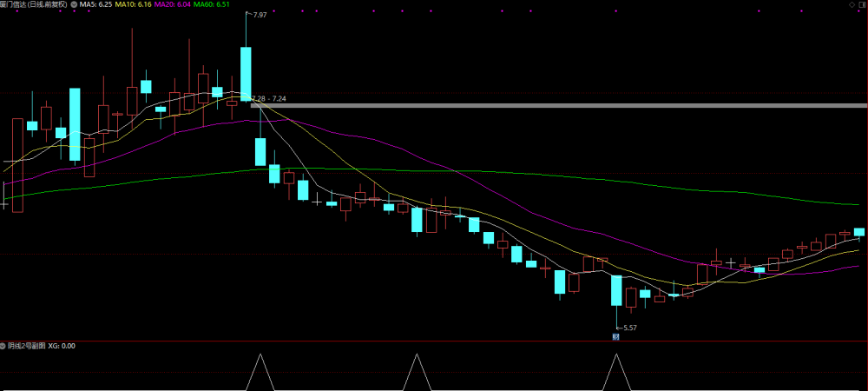
Task: Click the XG: 0.00 value
Action: (x=62, y=346)
